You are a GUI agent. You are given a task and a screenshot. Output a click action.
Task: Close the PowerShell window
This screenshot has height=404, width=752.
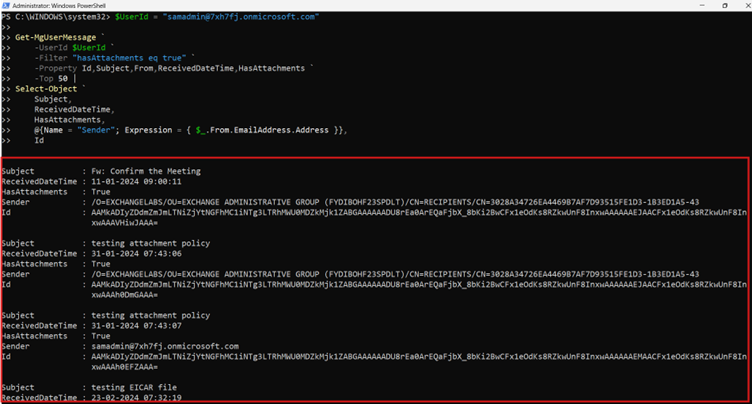point(747,5)
